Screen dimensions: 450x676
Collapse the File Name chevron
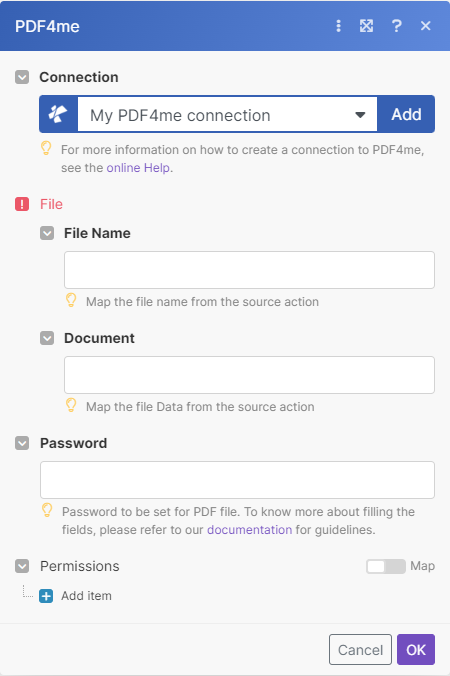tap(47, 233)
